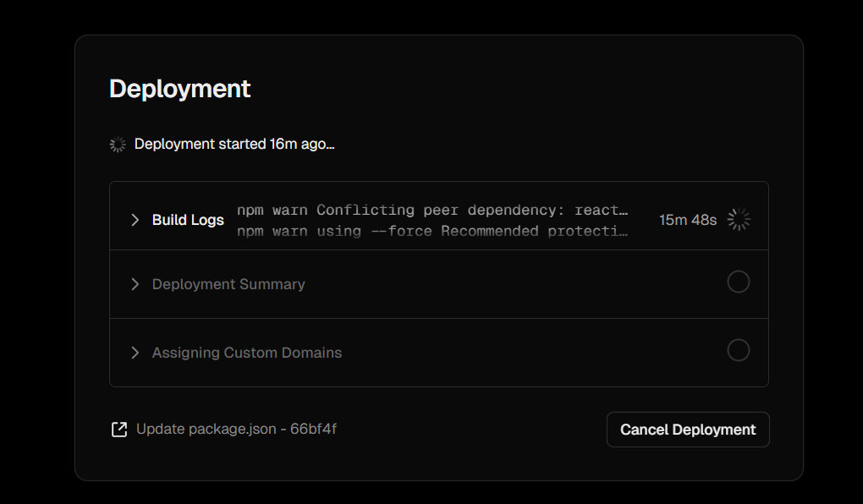This screenshot has height=504, width=863.
Task: Click the 66bf4f commit hash
Action: [313, 429]
